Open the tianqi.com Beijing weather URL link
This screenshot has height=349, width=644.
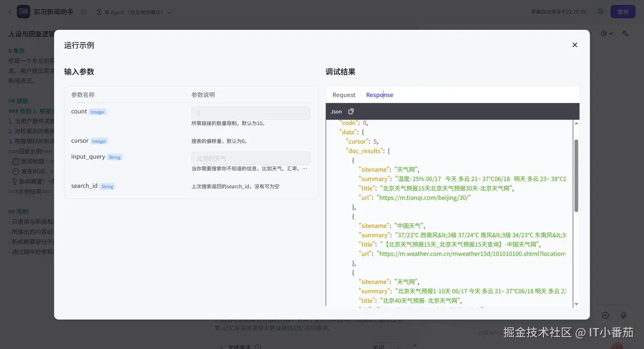pyautogui.click(x=424, y=197)
